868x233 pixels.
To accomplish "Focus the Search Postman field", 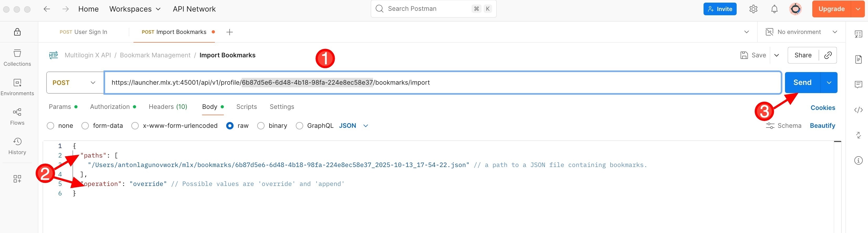I will [x=433, y=9].
